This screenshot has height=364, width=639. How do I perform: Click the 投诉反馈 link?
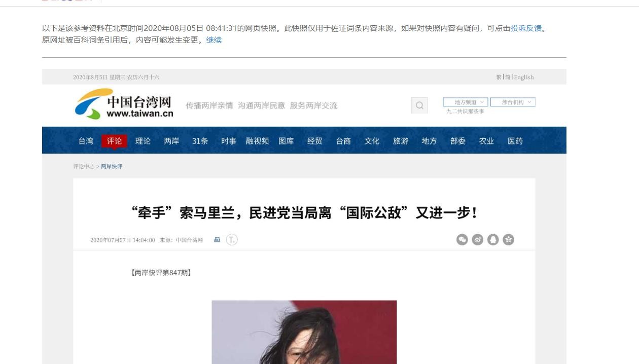pos(526,28)
